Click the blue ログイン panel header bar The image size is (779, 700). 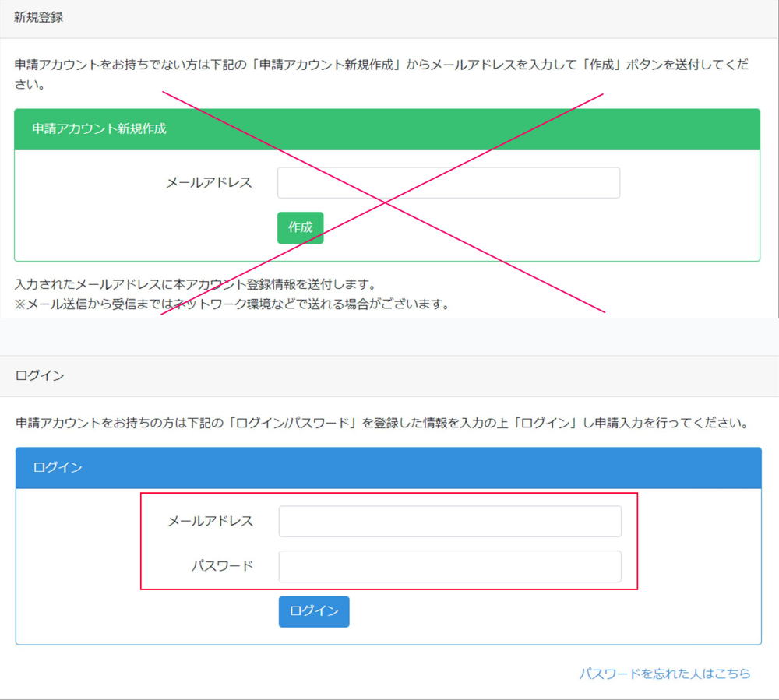pyautogui.click(x=388, y=468)
